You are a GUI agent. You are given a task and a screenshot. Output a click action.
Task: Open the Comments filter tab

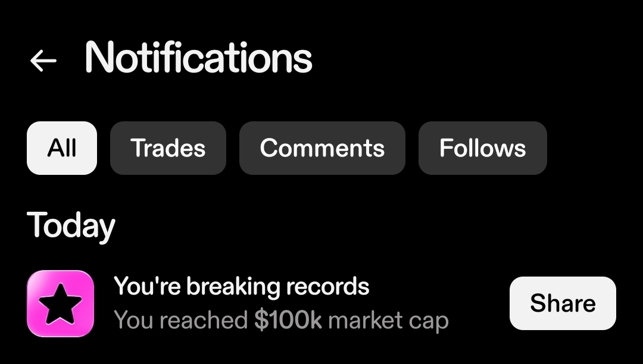[x=322, y=148]
